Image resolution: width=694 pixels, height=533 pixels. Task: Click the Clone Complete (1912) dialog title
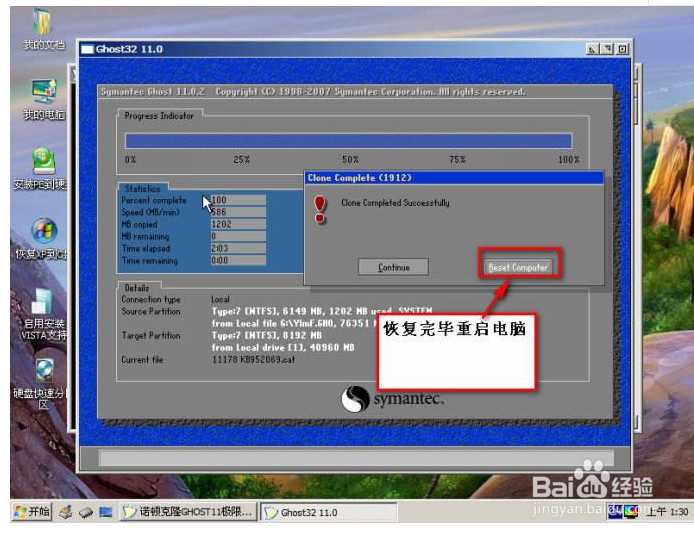(359, 178)
